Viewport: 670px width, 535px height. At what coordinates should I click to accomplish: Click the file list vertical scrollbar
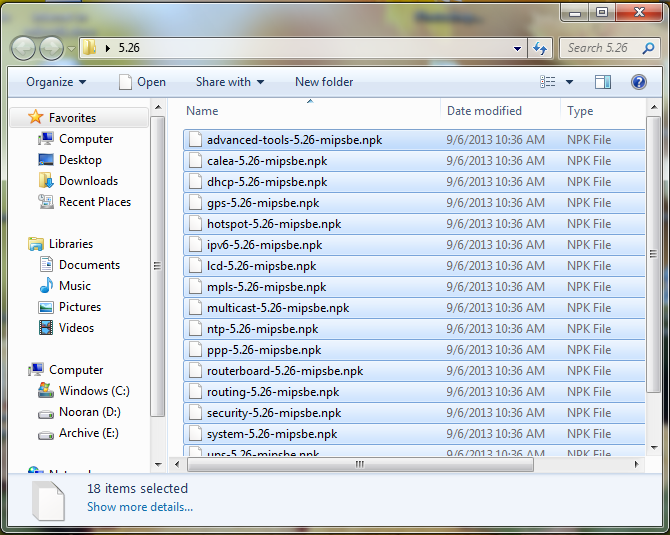tap(653, 254)
